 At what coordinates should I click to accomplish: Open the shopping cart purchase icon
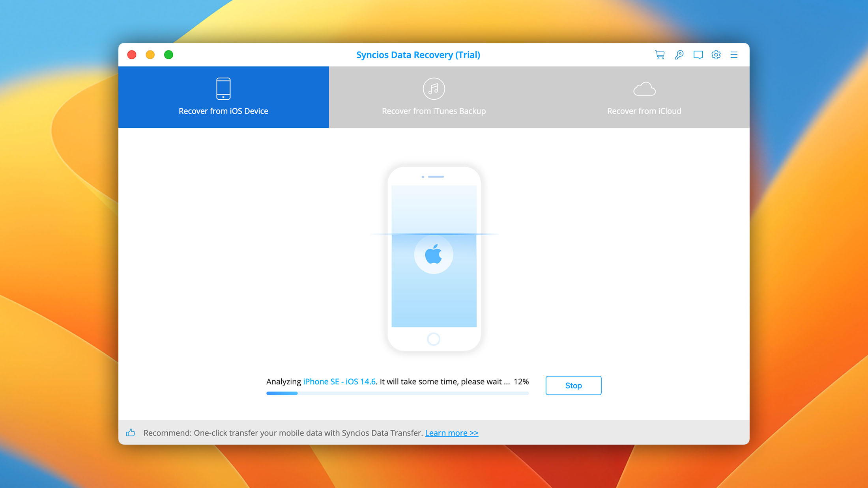tap(660, 55)
